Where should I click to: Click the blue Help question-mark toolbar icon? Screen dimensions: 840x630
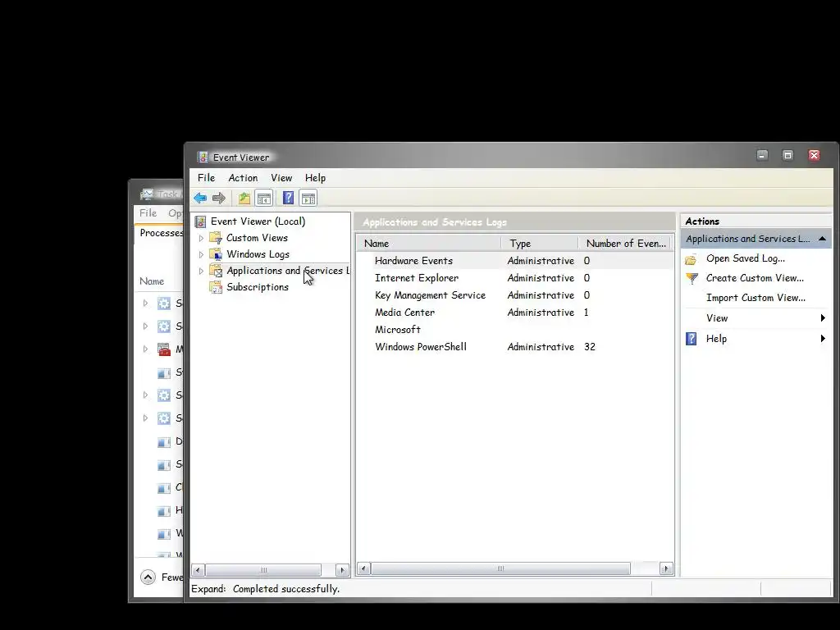pos(288,199)
